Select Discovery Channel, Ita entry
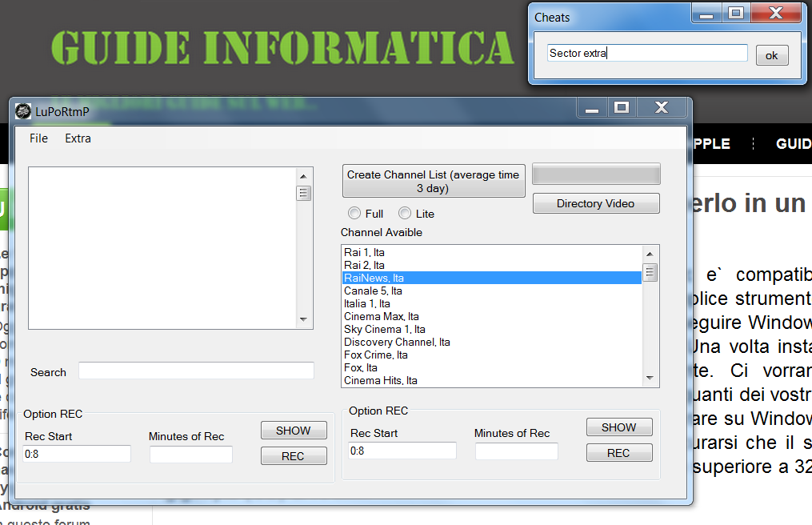812x525 pixels. click(492, 342)
